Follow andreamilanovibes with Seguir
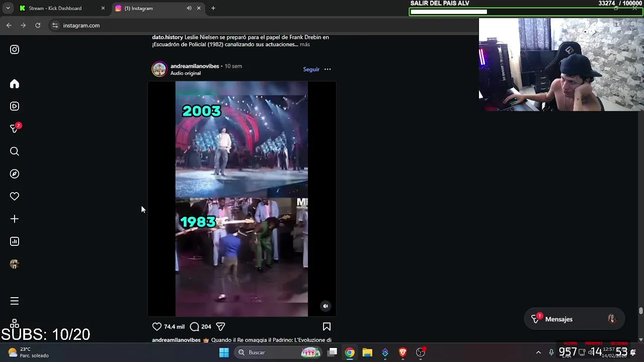Screen dimensions: 644x362 (311, 69)
